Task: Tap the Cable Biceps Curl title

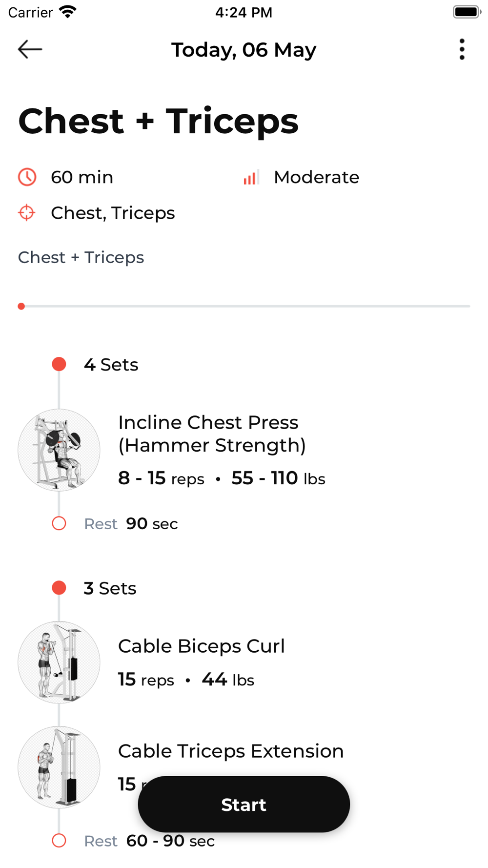Action: (201, 646)
